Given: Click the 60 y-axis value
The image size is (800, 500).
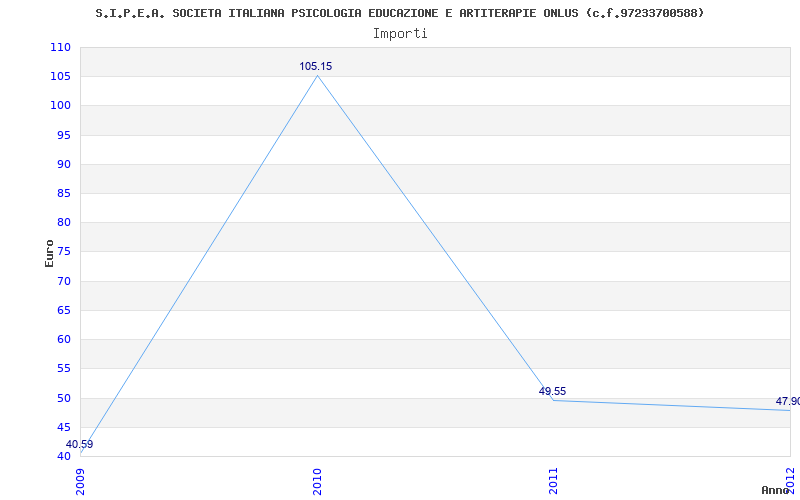Looking at the screenshot, I should tap(63, 339).
